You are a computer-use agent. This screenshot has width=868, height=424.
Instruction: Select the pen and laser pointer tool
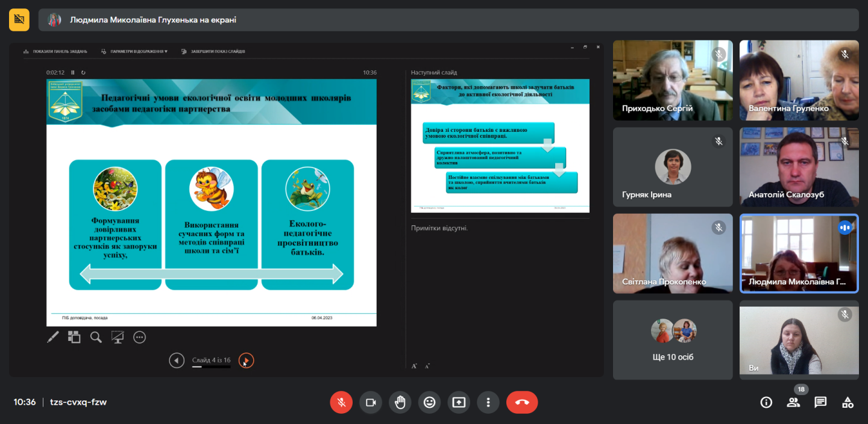coord(53,337)
